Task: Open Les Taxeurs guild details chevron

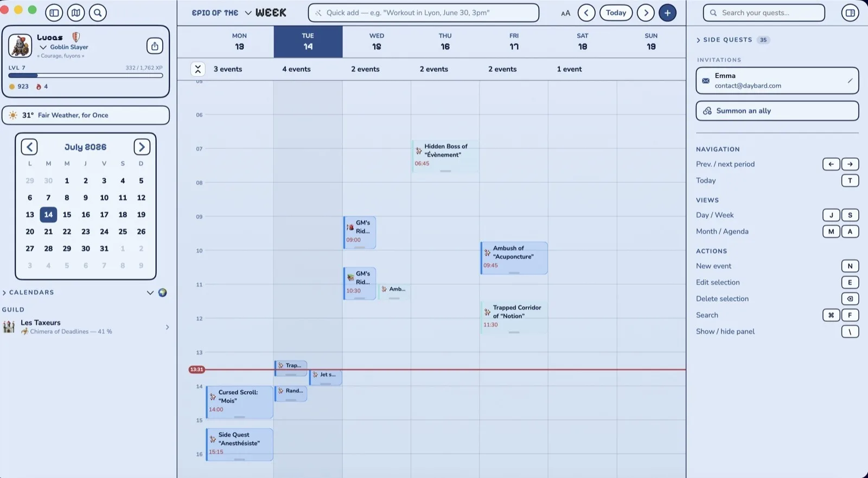Action: coord(167,327)
